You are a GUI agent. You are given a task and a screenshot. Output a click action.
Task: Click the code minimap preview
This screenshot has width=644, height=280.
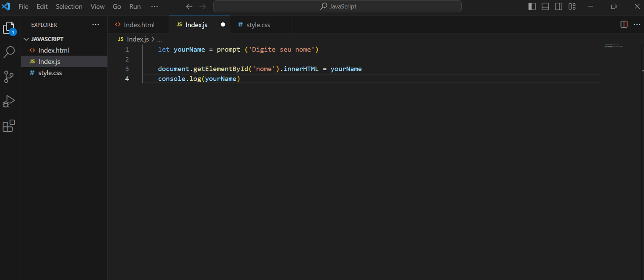613,46
